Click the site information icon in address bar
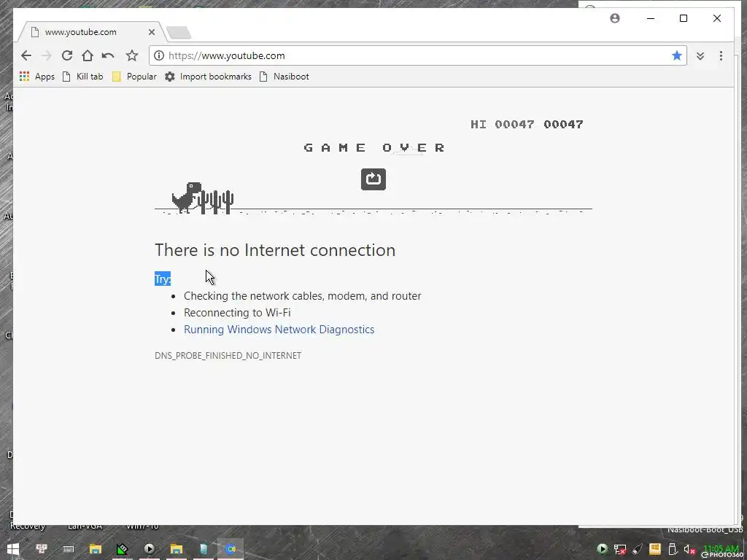The image size is (747, 560). [159, 55]
